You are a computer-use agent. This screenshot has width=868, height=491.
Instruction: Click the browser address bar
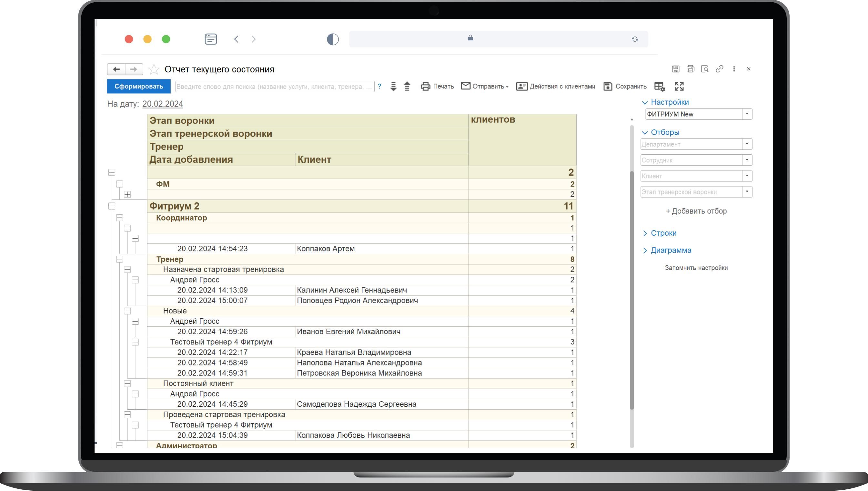click(x=498, y=39)
